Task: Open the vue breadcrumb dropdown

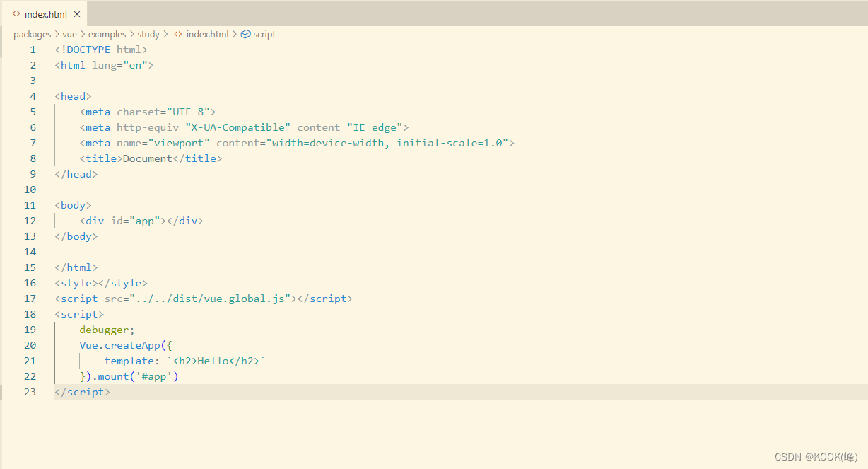Action: (x=69, y=34)
